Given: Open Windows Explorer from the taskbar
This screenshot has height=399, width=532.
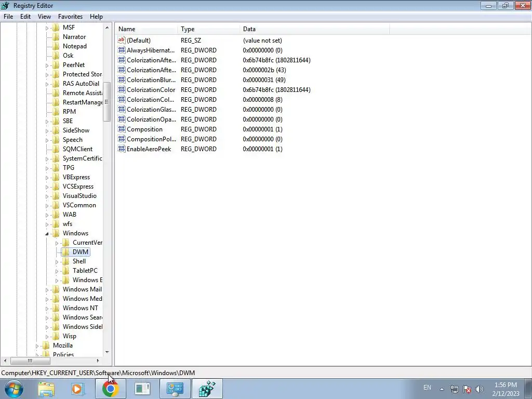Looking at the screenshot, I should click(x=46, y=389).
